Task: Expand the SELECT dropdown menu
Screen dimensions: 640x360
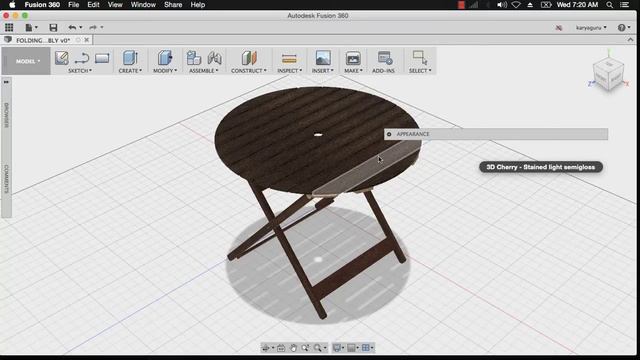Action: [420, 71]
